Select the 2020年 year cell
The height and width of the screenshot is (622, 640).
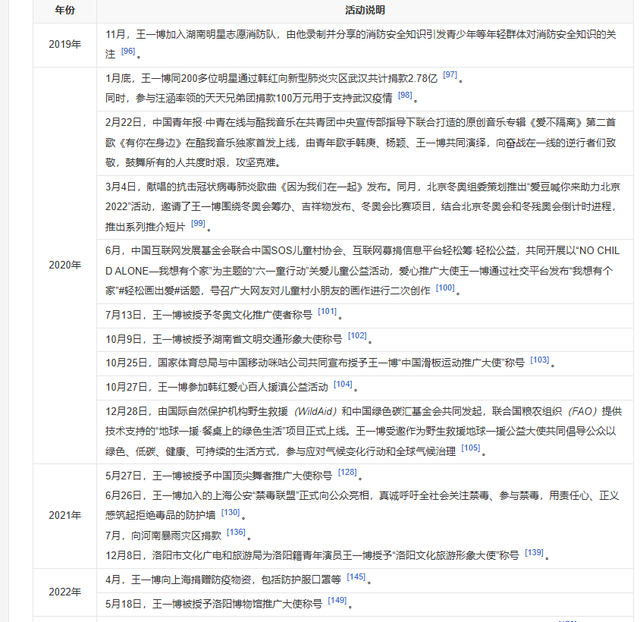pos(64,265)
